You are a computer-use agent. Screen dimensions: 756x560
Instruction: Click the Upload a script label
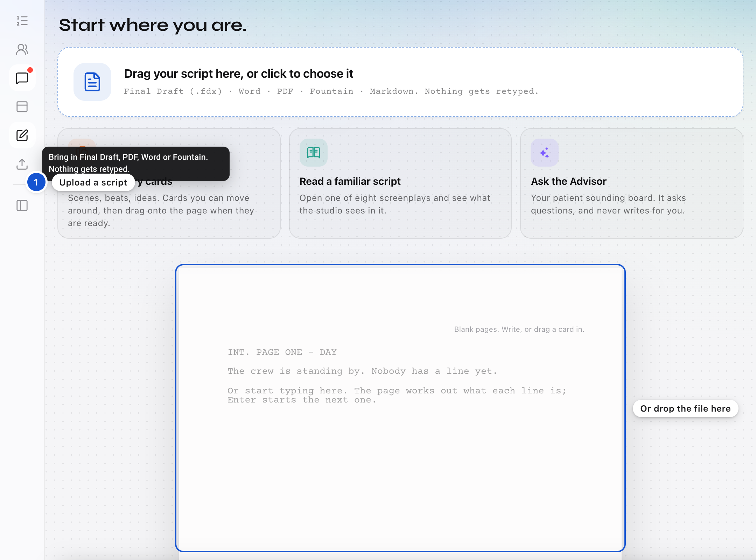[93, 182]
